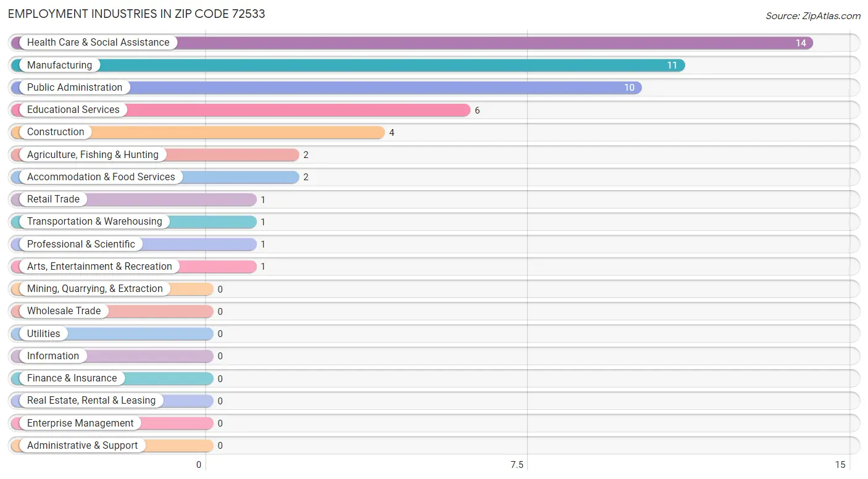Viewport: 868px width, 479px height.
Task: Click the value 11 on Manufacturing bar
Action: coord(672,65)
